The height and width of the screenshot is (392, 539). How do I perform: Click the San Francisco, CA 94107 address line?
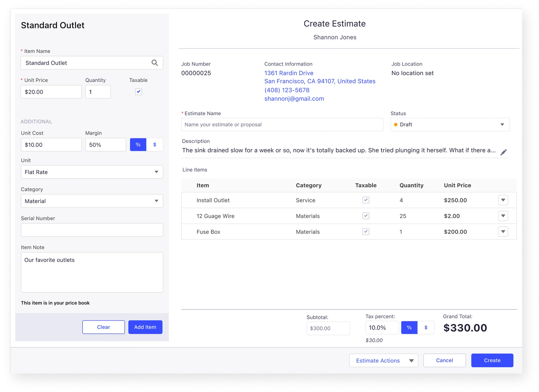[320, 81]
